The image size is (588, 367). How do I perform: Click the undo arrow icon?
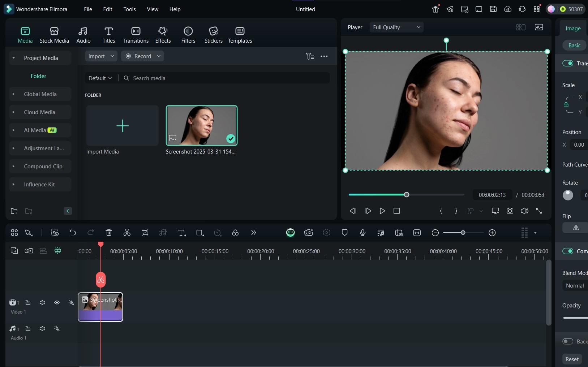[x=73, y=233]
